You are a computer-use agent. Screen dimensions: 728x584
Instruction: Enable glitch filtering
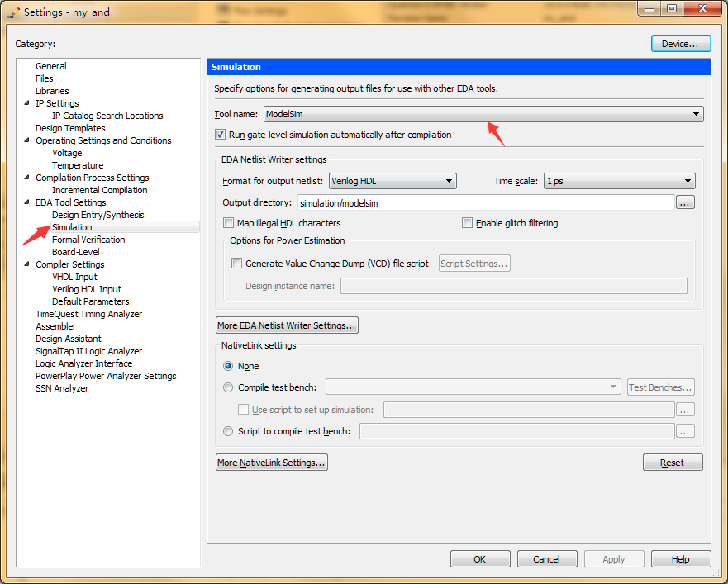(x=467, y=222)
